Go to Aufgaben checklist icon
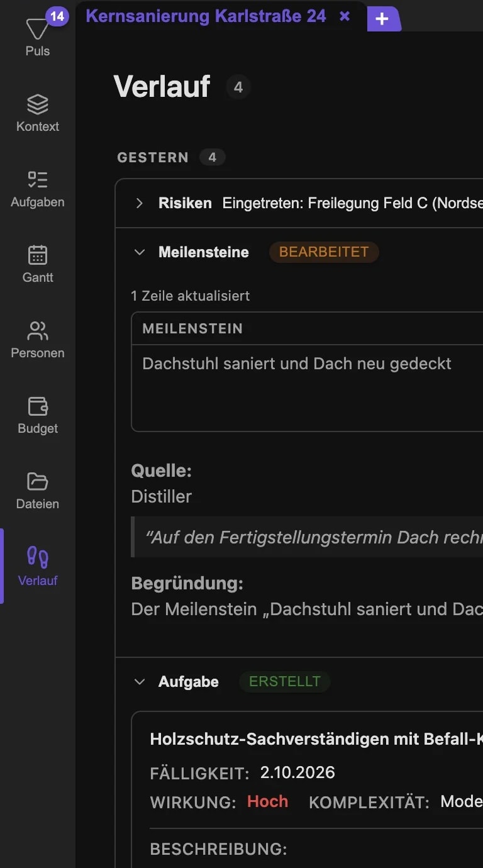 [38, 180]
